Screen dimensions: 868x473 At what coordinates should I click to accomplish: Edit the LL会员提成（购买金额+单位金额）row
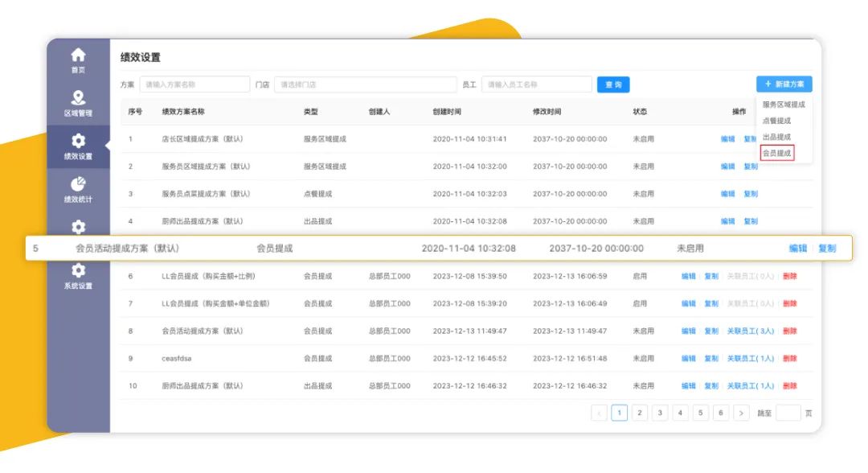[x=688, y=303]
